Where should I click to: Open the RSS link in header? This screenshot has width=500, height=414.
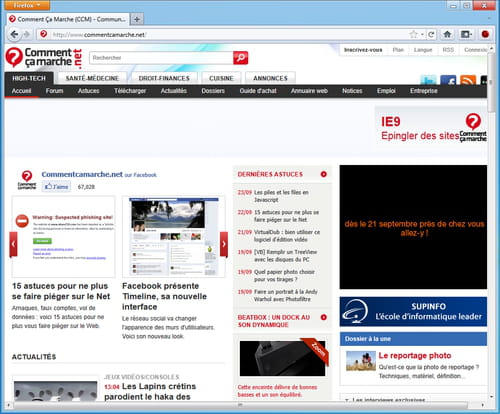(x=448, y=50)
